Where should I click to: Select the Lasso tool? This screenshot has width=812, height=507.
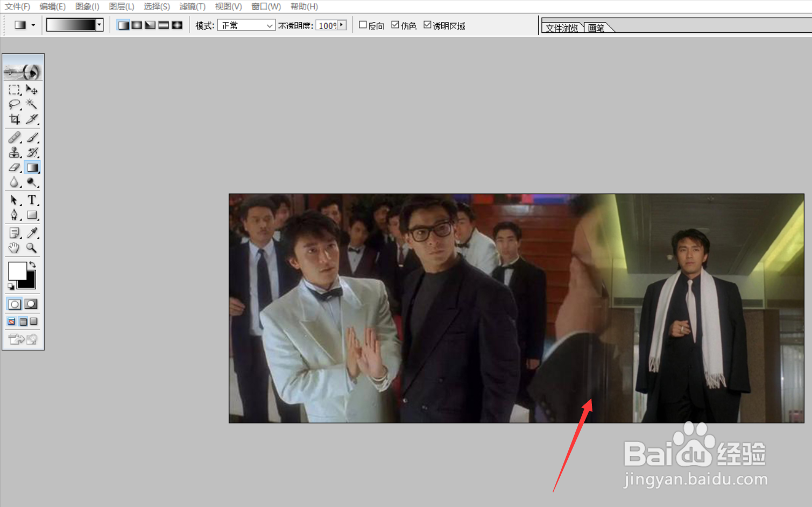pos(15,104)
